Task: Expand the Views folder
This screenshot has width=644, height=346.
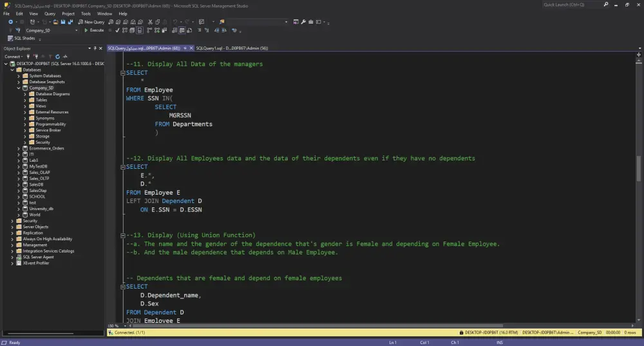Action: pos(24,106)
